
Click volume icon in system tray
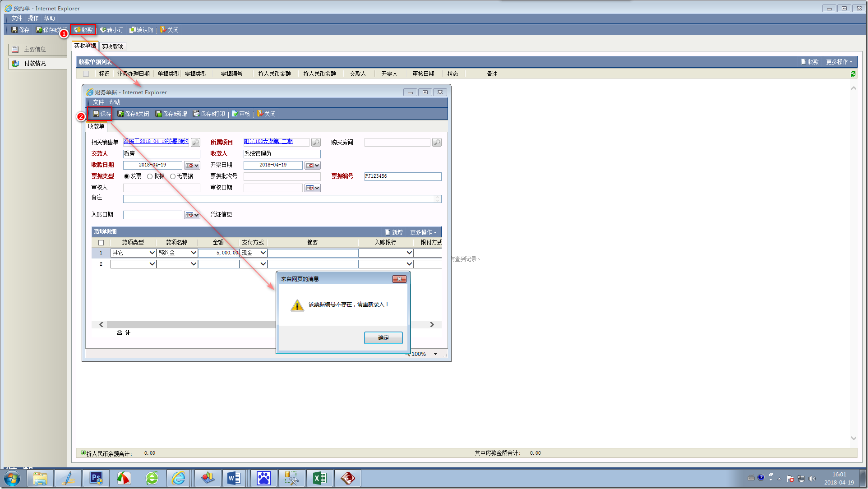pyautogui.click(x=812, y=479)
